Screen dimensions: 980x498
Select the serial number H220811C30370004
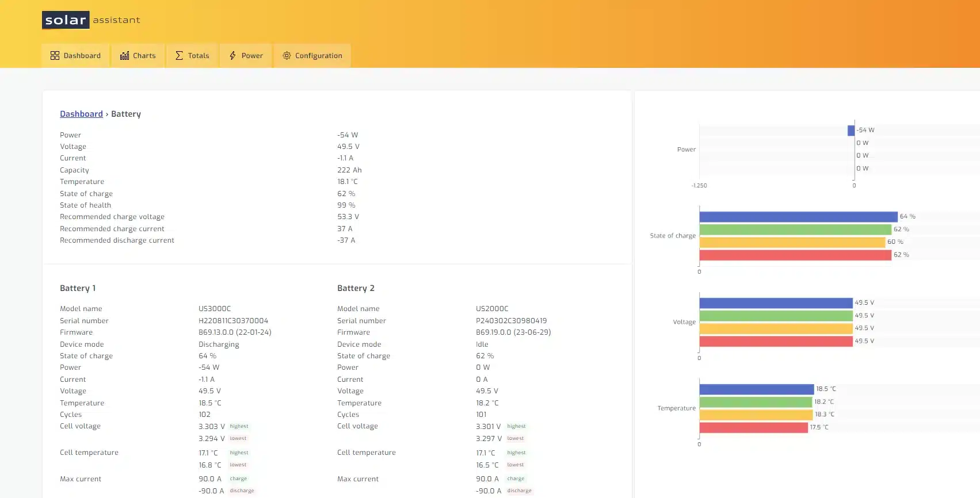click(x=233, y=321)
